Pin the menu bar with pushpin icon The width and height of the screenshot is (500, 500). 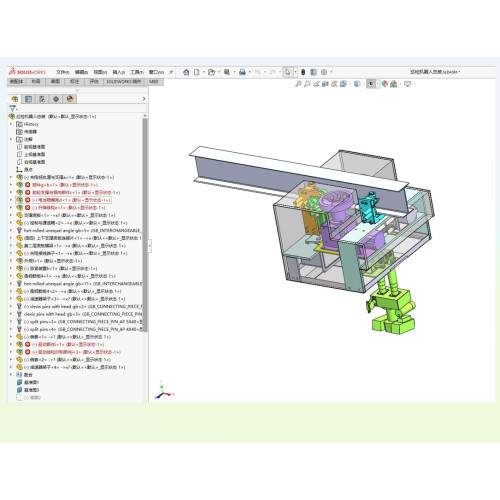click(171, 72)
